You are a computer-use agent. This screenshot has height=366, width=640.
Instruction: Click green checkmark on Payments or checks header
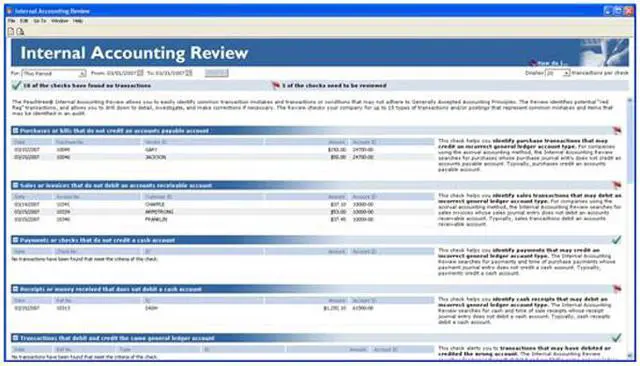[617, 240]
